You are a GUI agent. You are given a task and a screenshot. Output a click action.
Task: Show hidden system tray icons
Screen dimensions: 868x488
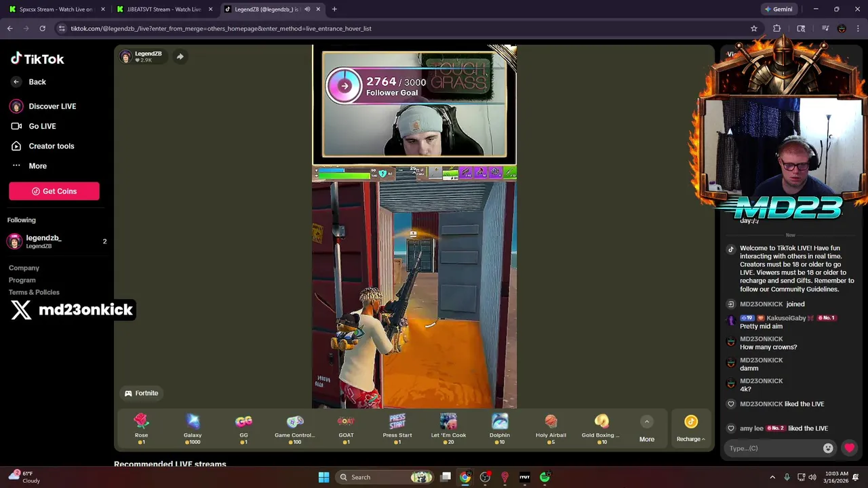pos(772,477)
